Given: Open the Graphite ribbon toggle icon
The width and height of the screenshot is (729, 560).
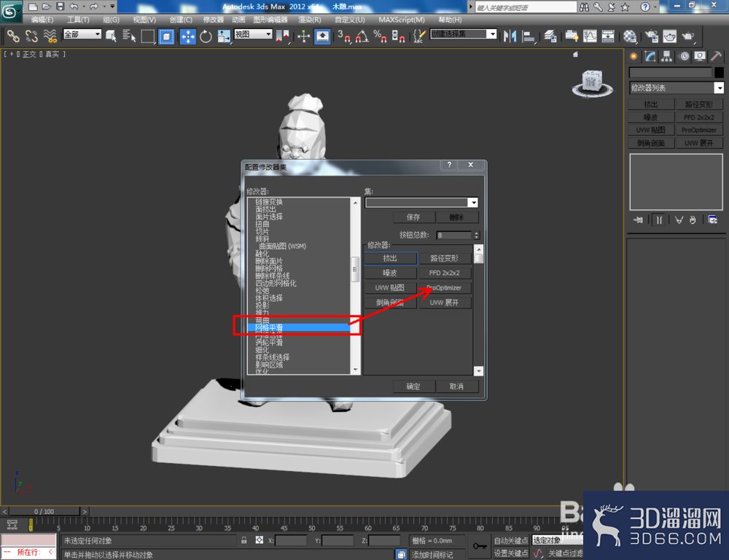Looking at the screenshot, I should pyautogui.click(x=572, y=36).
